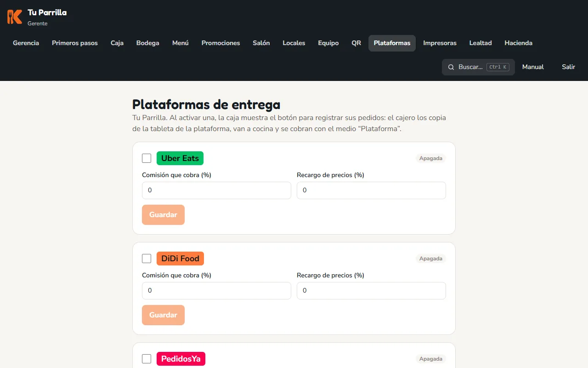Click Salir to log out

pyautogui.click(x=568, y=67)
